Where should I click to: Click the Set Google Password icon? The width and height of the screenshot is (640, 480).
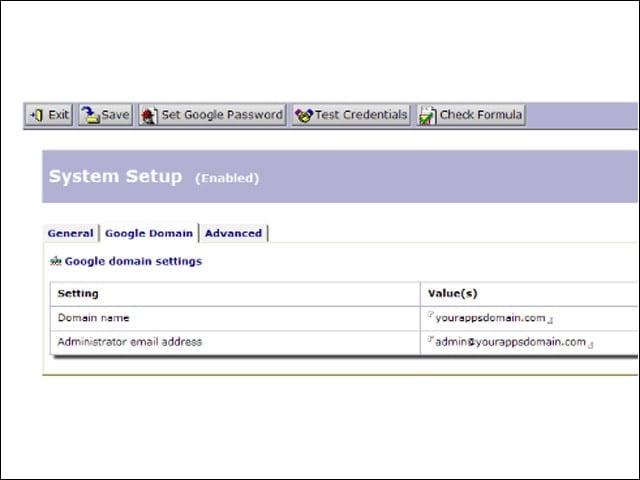149,116
